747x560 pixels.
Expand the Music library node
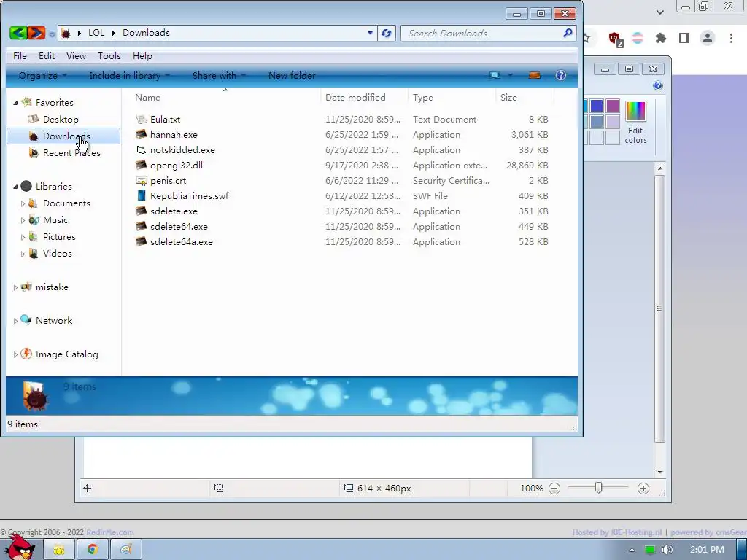pyautogui.click(x=23, y=220)
